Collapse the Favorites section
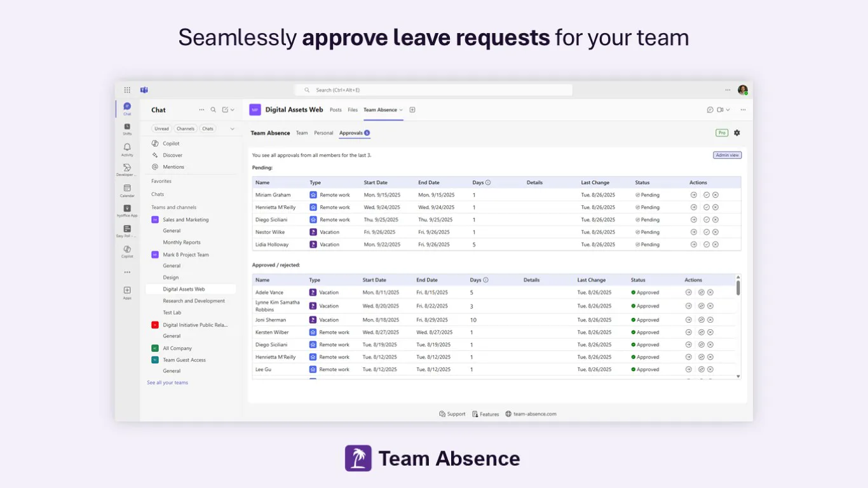The width and height of the screenshot is (868, 488). (161, 181)
